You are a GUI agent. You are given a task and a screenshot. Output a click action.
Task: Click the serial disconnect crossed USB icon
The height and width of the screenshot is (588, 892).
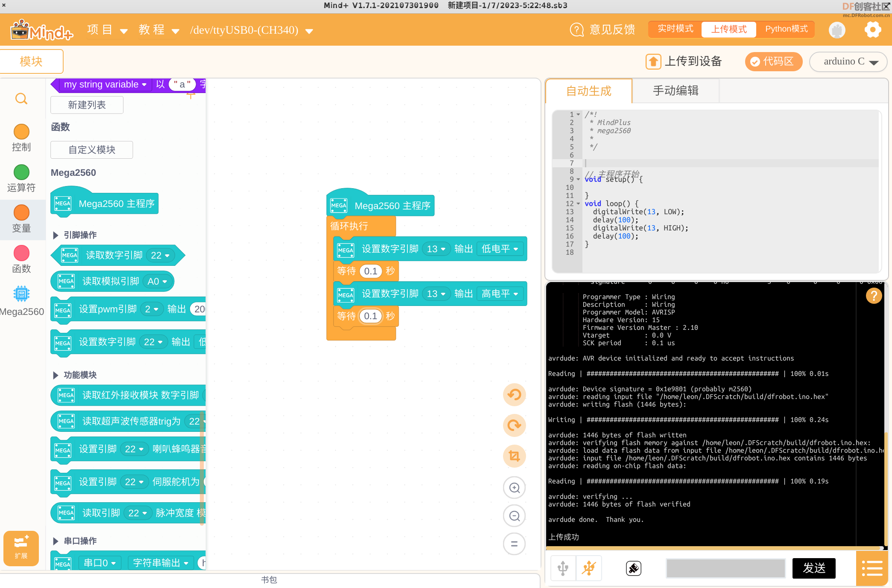[x=589, y=568]
